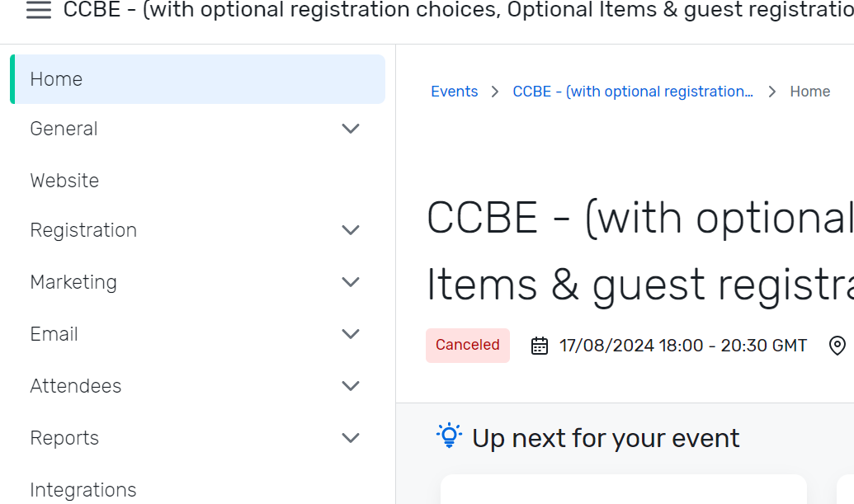Open the hamburger navigation menu
The height and width of the screenshot is (504, 854).
38,12
